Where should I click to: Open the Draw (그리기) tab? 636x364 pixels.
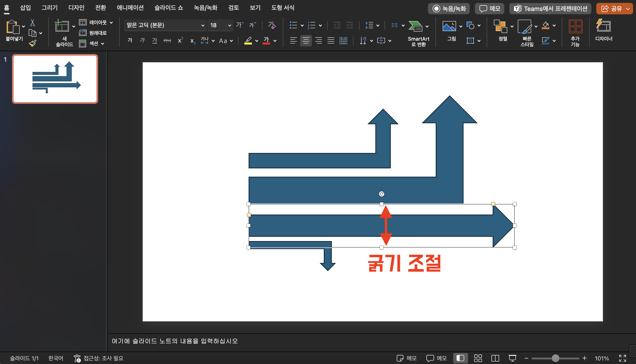[50, 7]
